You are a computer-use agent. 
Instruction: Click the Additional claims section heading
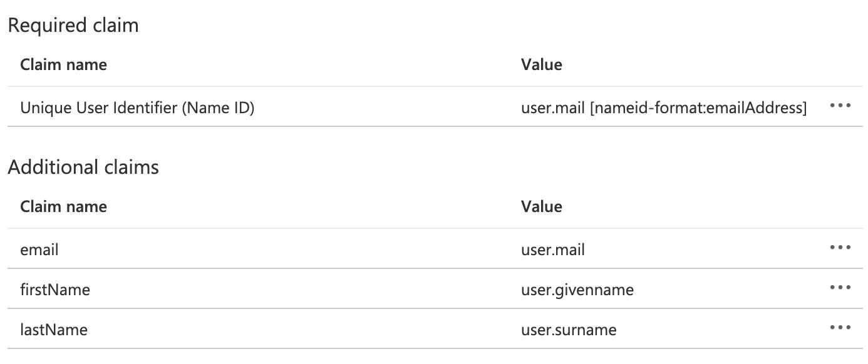(x=83, y=168)
